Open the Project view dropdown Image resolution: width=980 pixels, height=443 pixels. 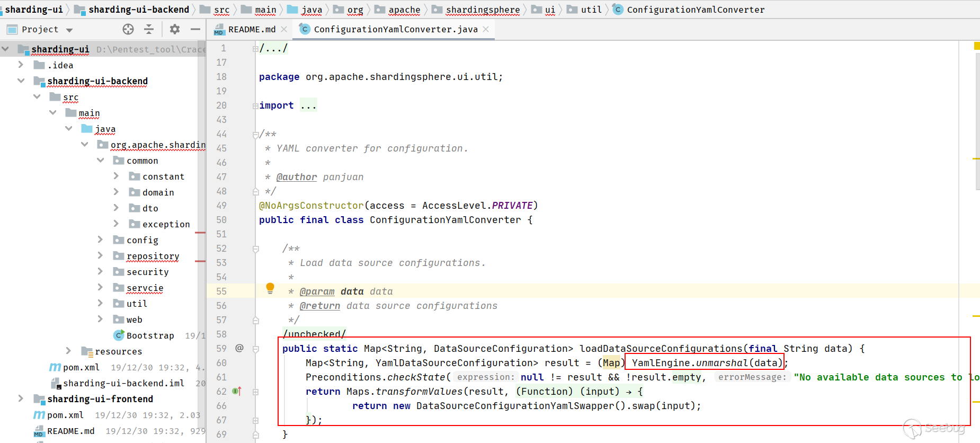pos(69,30)
